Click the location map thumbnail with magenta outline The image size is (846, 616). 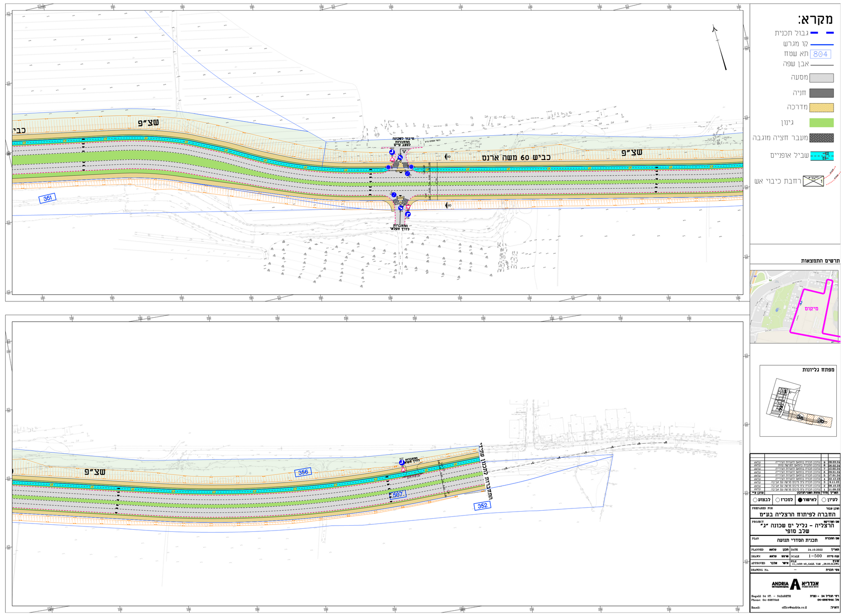click(794, 307)
